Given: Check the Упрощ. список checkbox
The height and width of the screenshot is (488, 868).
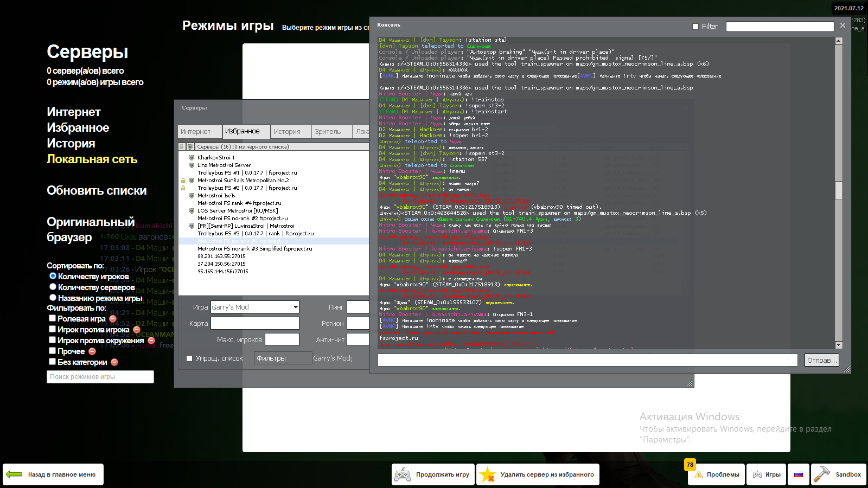Looking at the screenshot, I should coord(189,358).
